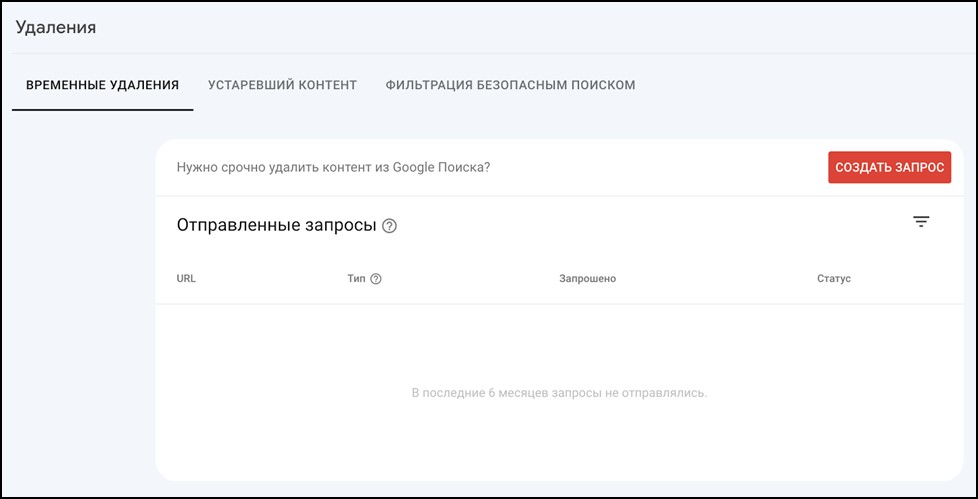
Task: Open the Устаревший контент tab
Action: [x=283, y=85]
